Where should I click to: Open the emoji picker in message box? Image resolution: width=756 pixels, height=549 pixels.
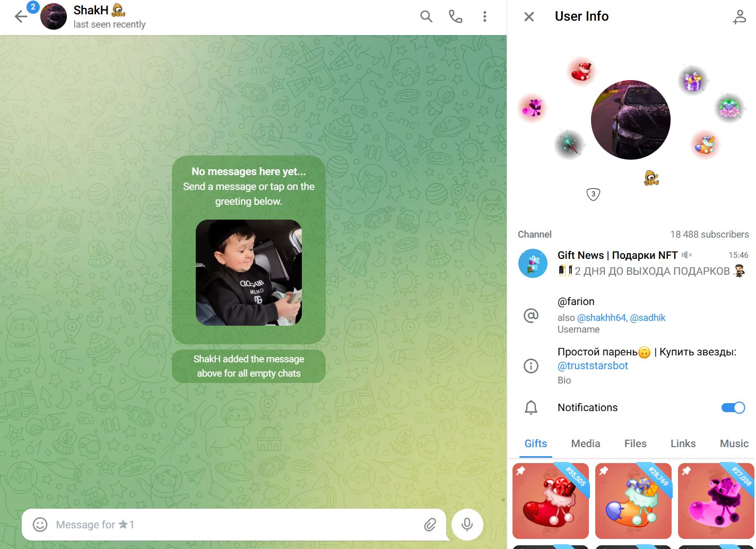(x=40, y=525)
